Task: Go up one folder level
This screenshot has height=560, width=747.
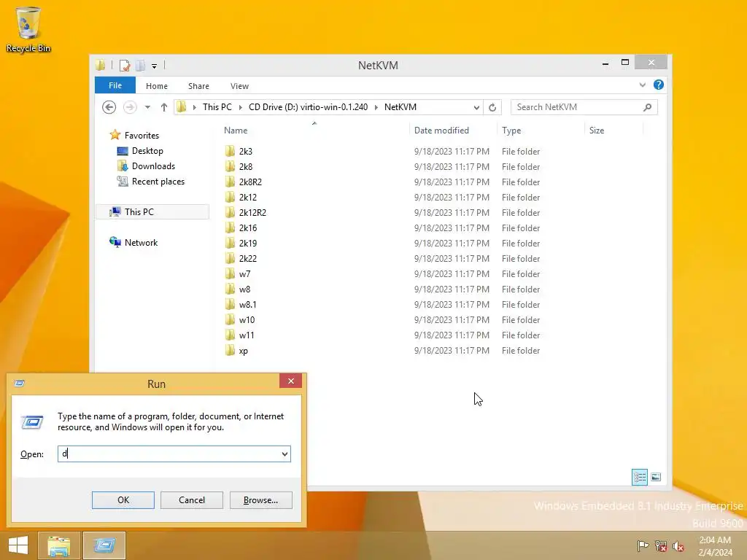Action: (164, 107)
